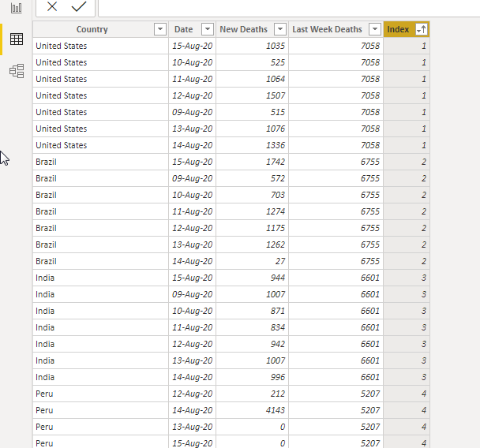Select the New Deaths column header
The height and width of the screenshot is (448, 480).
click(243, 29)
